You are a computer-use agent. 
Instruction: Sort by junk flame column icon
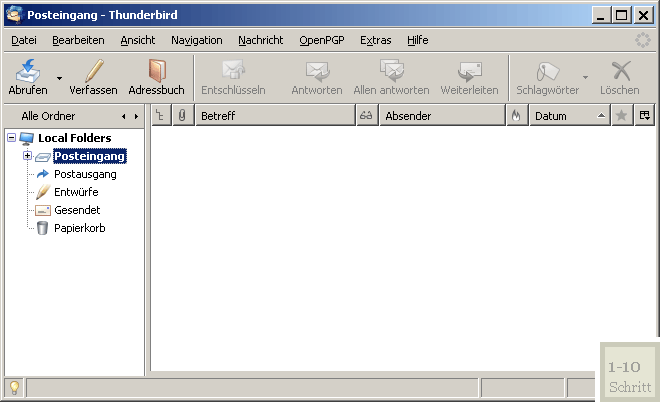516,115
